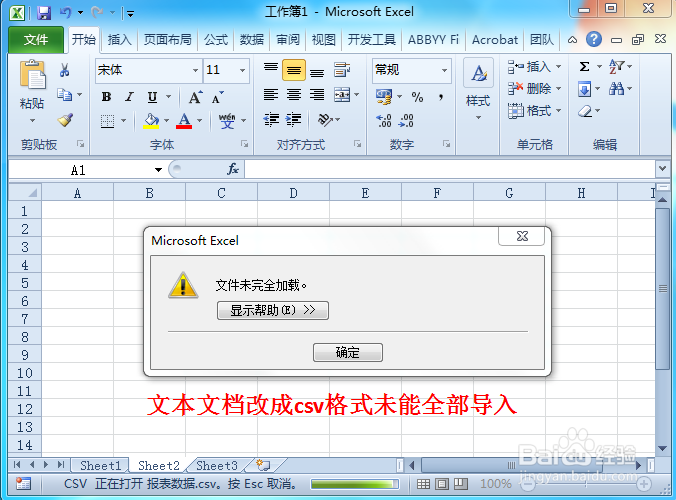The width and height of the screenshot is (676, 500).
Task: Click the Paste clipboard icon
Action: tap(32, 75)
